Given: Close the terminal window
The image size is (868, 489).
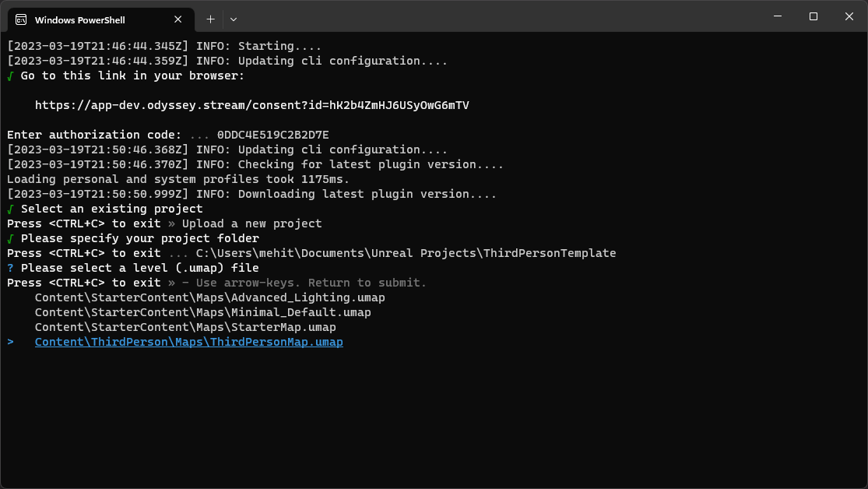Looking at the screenshot, I should click(x=849, y=16).
